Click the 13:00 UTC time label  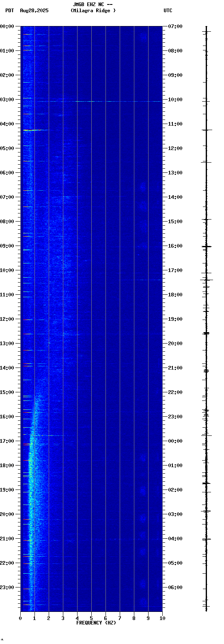point(175,173)
